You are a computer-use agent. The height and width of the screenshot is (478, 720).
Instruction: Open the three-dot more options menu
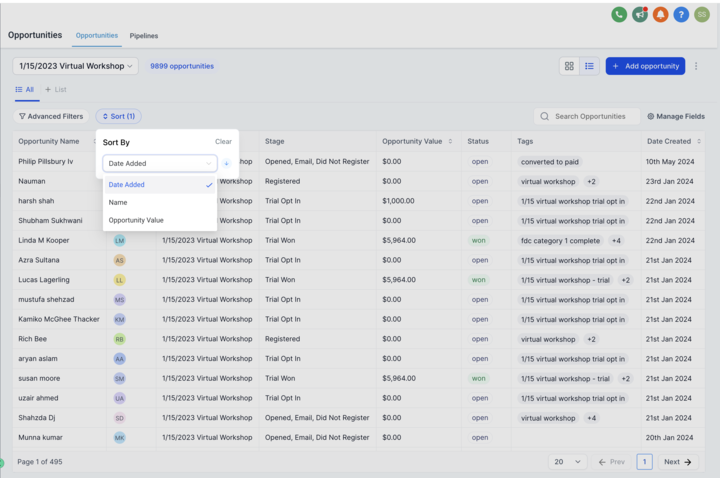coord(696,66)
